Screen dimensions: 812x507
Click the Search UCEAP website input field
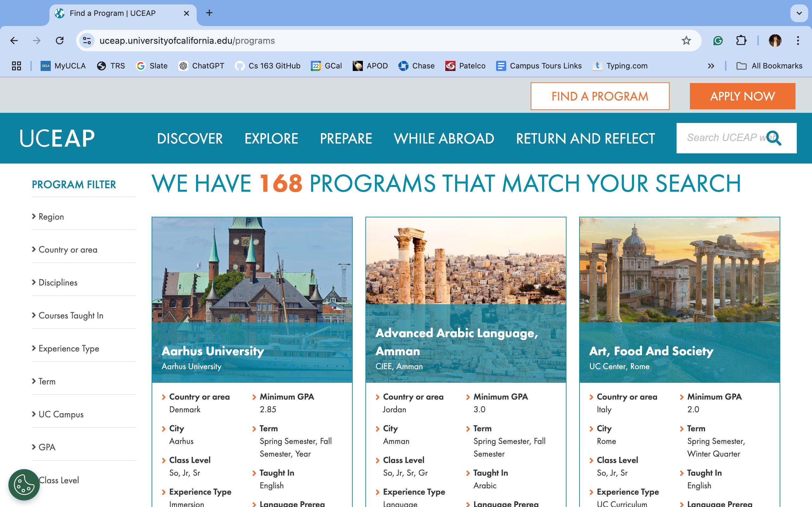(x=721, y=138)
